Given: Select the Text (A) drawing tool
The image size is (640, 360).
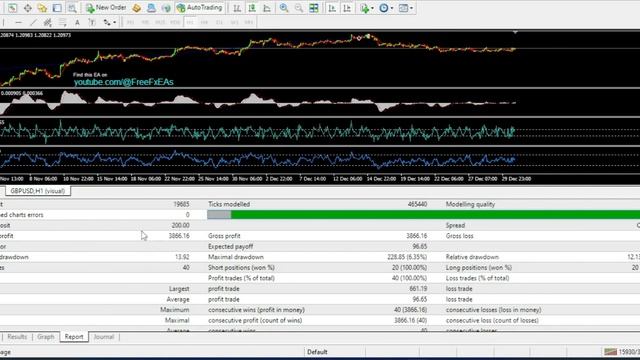Looking at the screenshot, I should click(77, 22).
